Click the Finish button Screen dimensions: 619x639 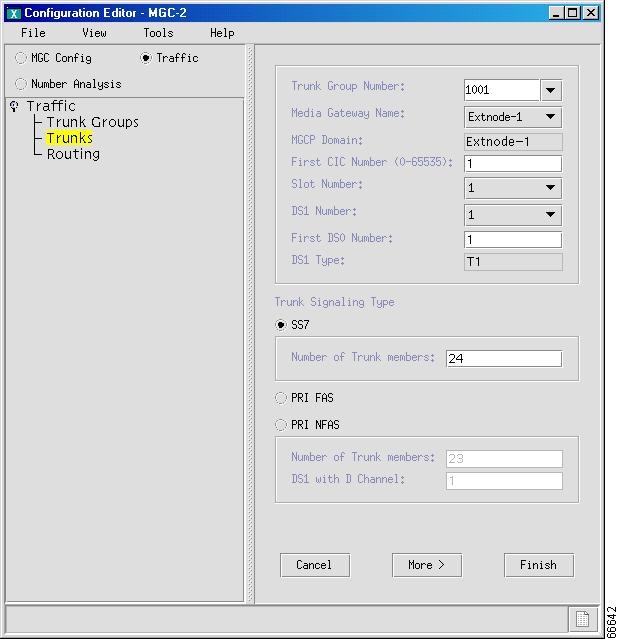pyautogui.click(x=539, y=565)
